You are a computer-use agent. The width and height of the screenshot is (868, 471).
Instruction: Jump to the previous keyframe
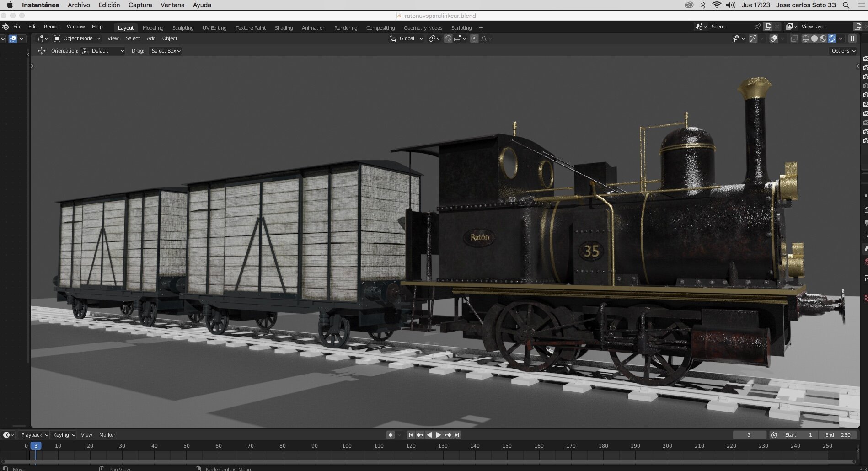tap(420, 435)
